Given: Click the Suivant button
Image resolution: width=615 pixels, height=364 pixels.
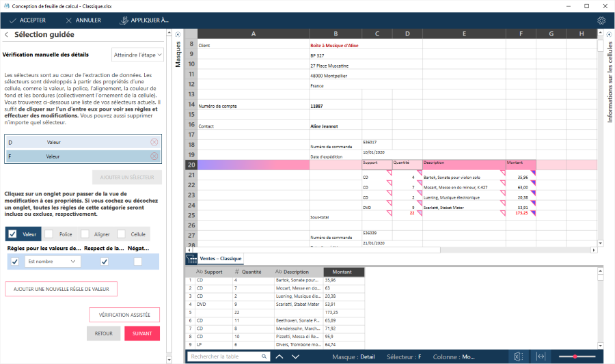Looking at the screenshot, I should [x=141, y=333].
